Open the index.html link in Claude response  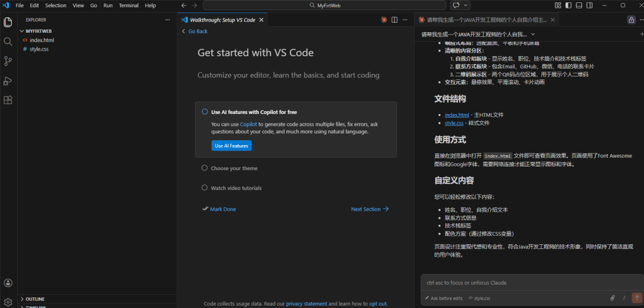pyautogui.click(x=457, y=115)
